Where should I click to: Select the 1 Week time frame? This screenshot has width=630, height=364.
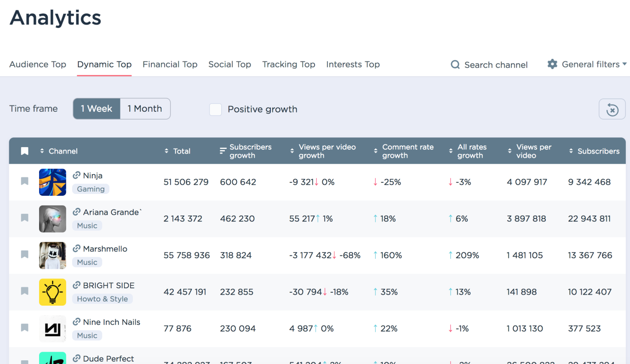point(97,109)
